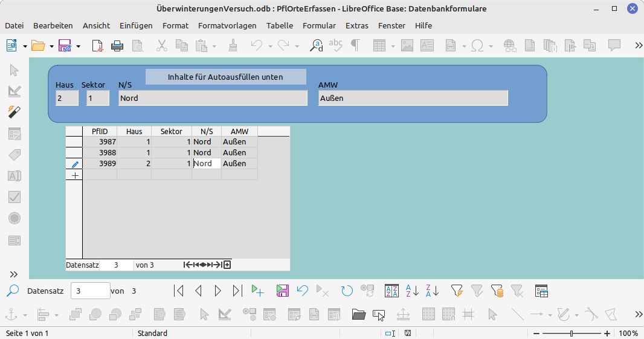Open the Undo history dropdown
Screen dimensions: 644x339
click(x=270, y=46)
